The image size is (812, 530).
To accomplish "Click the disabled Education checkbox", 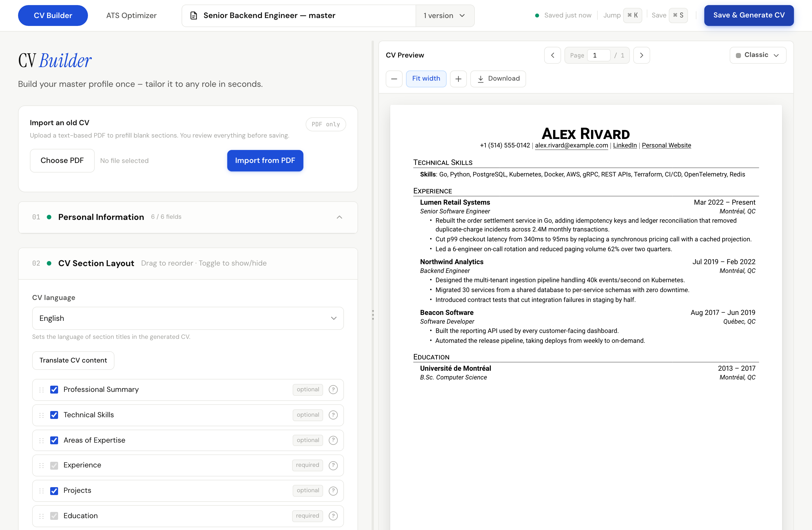I will [54, 516].
